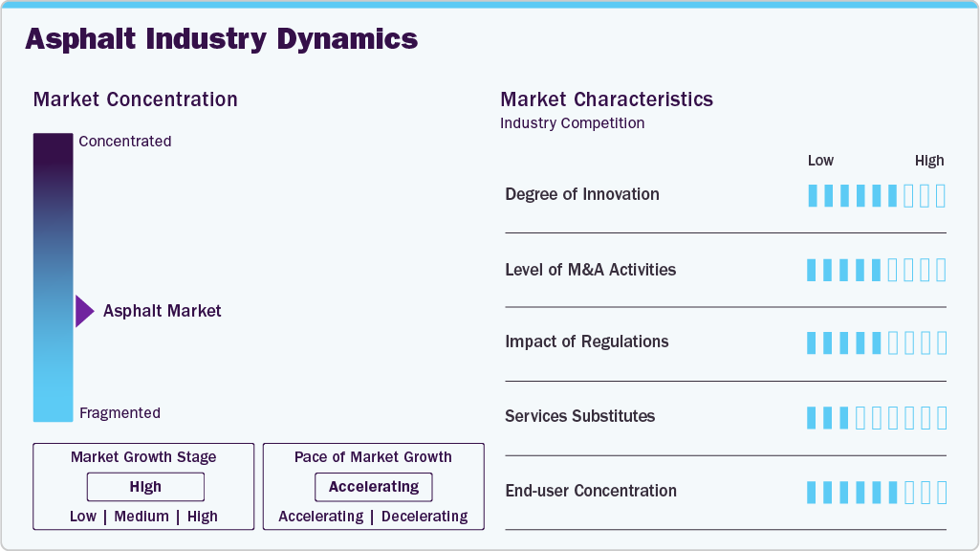Click the Market Characteristics heading
This screenshot has height=551, width=980.
point(606,99)
